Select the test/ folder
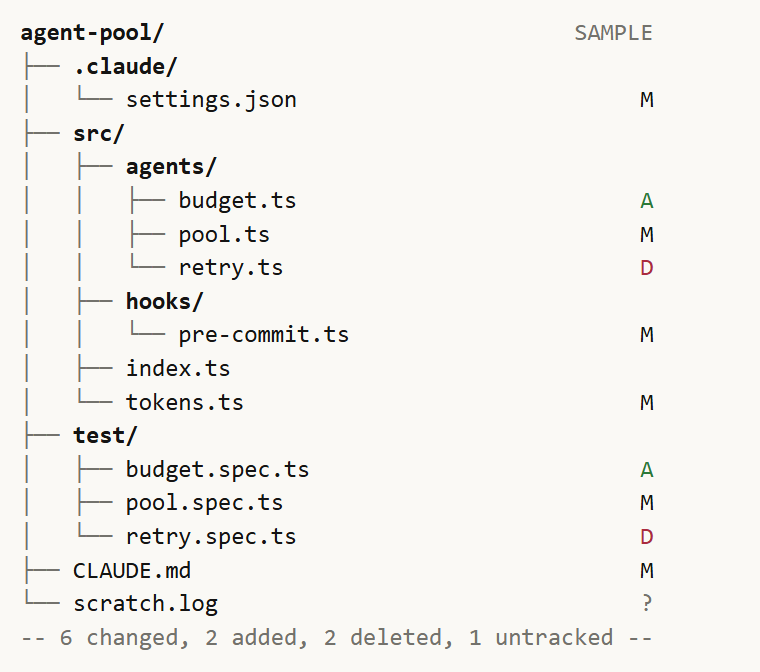The image size is (760, 672). (105, 436)
